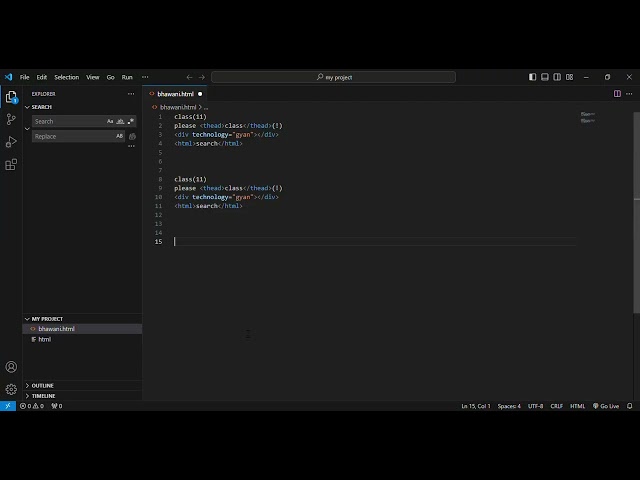Click the VS Code logo icon

8,77
